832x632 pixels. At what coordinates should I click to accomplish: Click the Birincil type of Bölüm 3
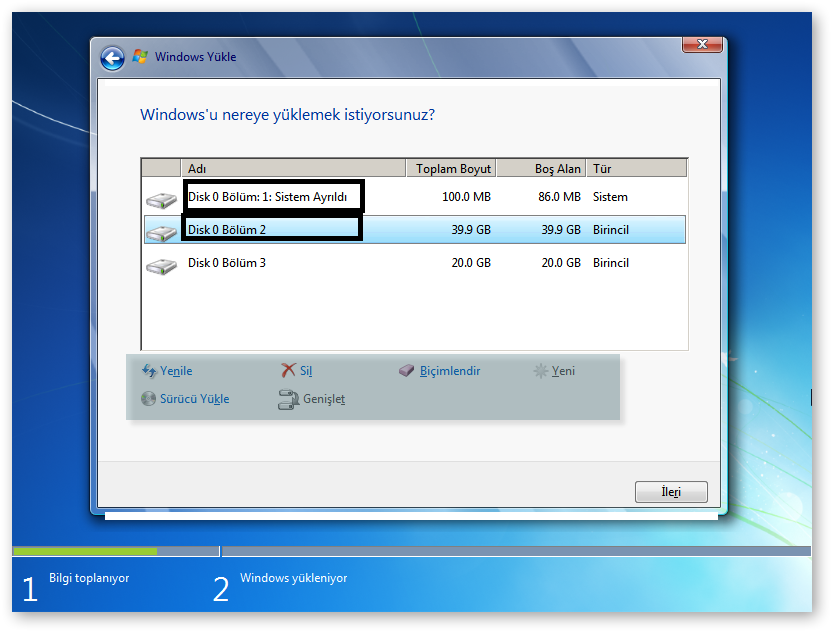(x=611, y=263)
